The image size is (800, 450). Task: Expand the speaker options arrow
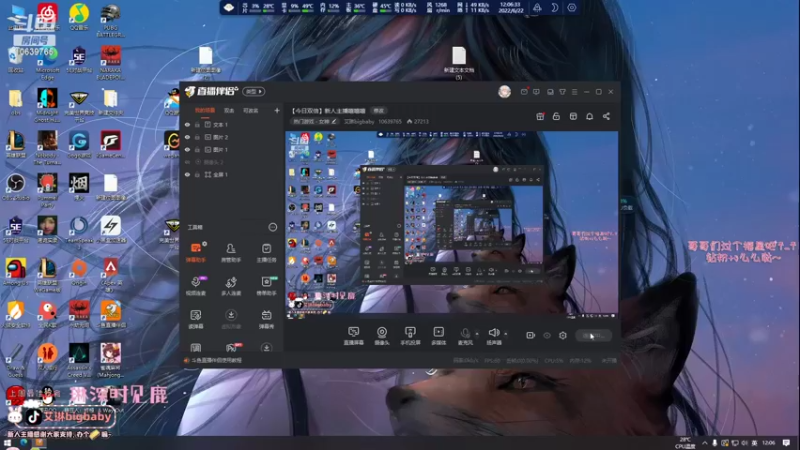point(506,334)
